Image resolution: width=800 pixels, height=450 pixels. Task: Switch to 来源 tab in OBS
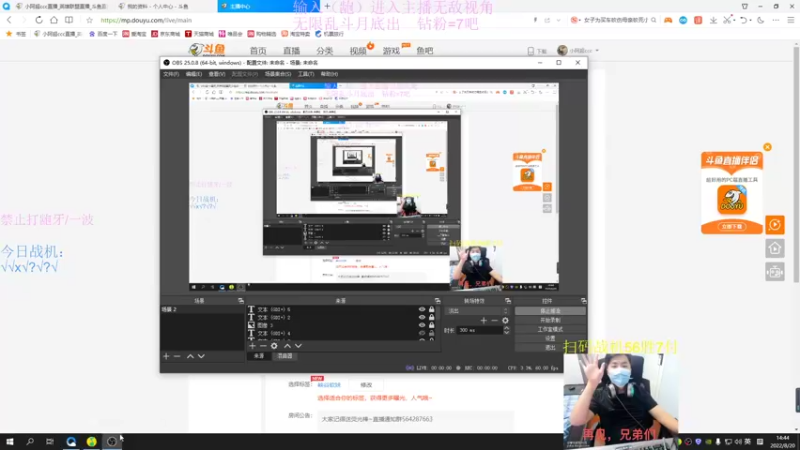click(x=259, y=356)
